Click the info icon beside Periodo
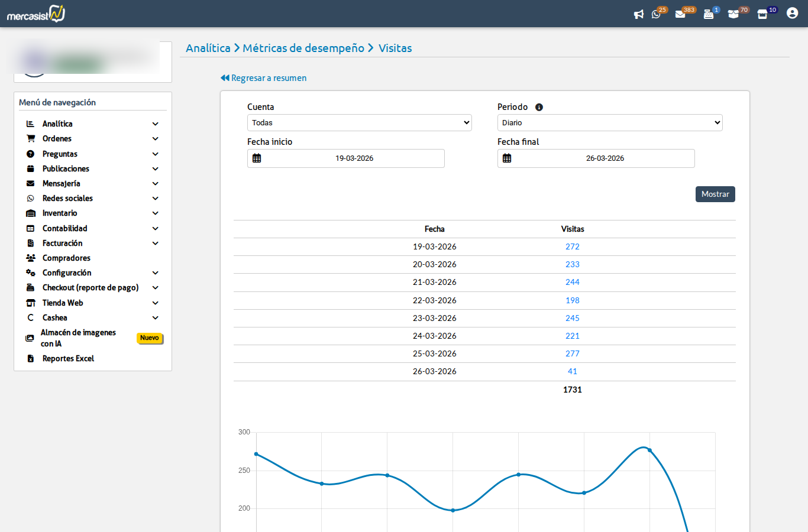This screenshot has height=532, width=808. pos(539,108)
